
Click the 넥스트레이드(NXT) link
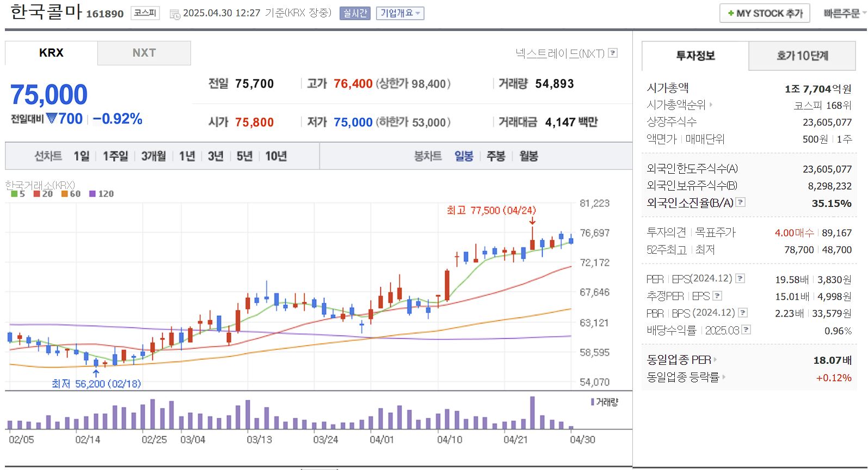click(x=560, y=53)
